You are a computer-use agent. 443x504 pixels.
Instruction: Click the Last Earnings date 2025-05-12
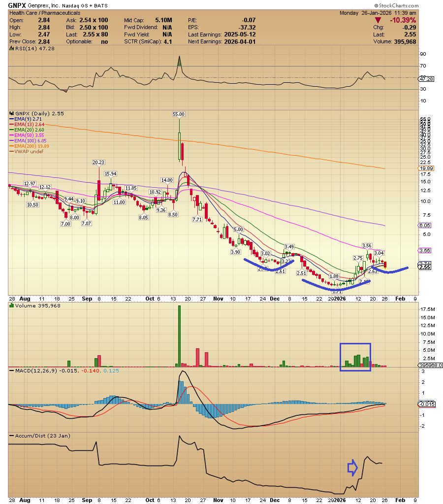click(240, 34)
